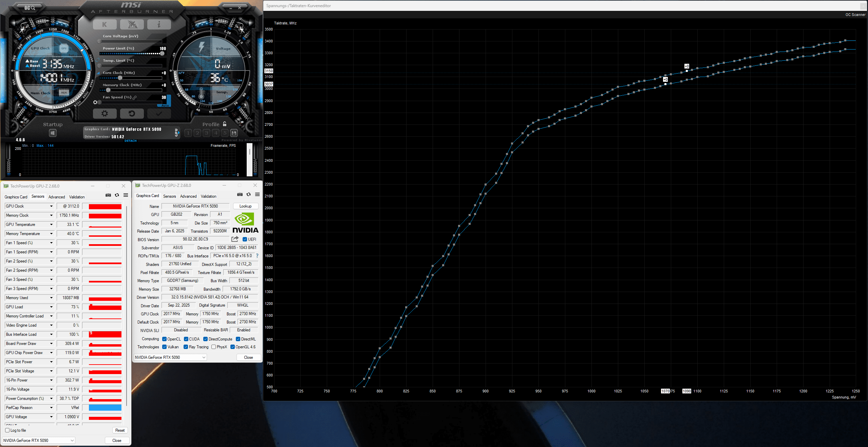
Task: Take GPU-Z screenshot with camera icon
Action: click(x=108, y=195)
